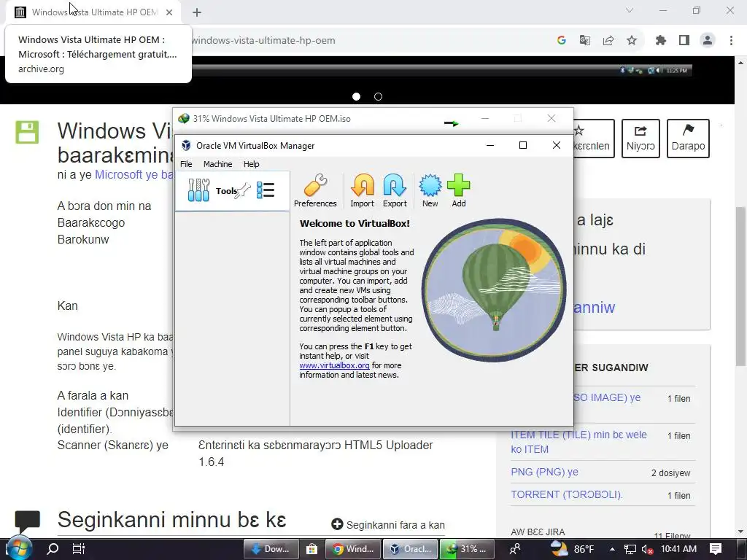Open a new Chrome tab
The width and height of the screenshot is (747, 560).
(x=197, y=12)
